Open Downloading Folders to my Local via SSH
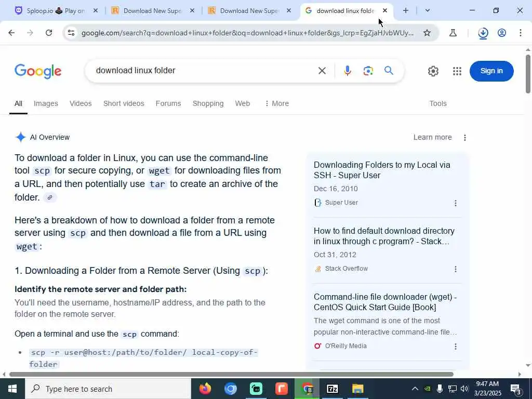Screen dimensions: 532x399 [x=382, y=170]
